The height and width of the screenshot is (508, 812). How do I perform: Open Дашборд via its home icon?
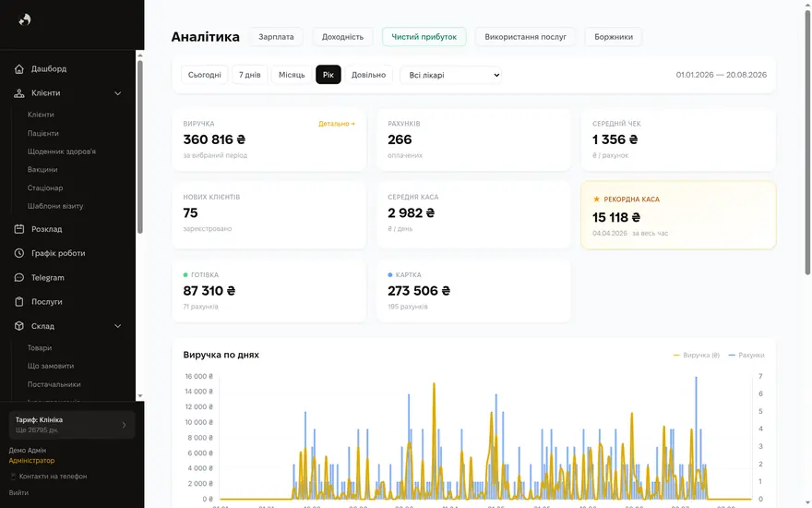click(19, 69)
